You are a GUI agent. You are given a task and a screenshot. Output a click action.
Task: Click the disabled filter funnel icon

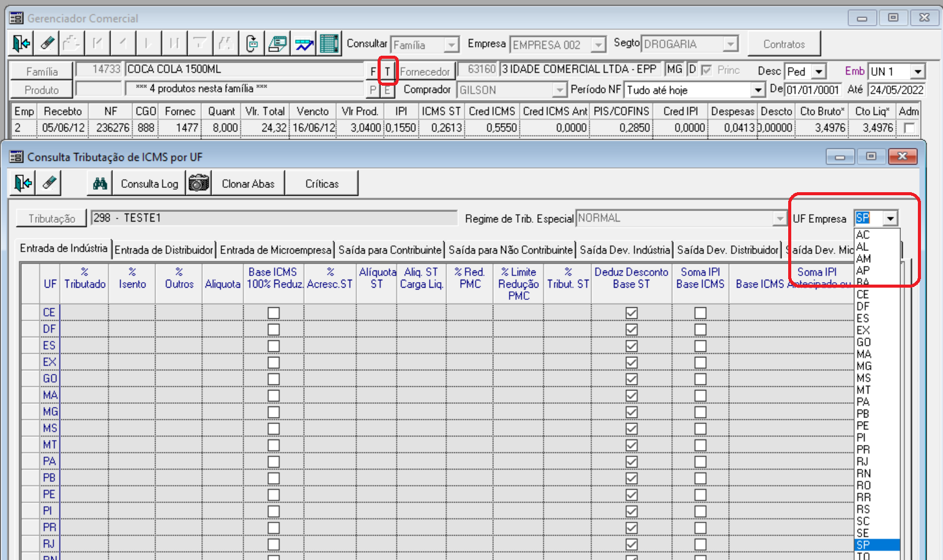tap(199, 43)
